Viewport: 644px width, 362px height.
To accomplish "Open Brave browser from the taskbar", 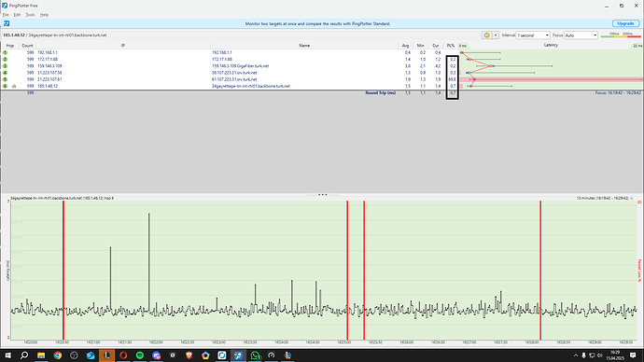I will (x=189, y=355).
